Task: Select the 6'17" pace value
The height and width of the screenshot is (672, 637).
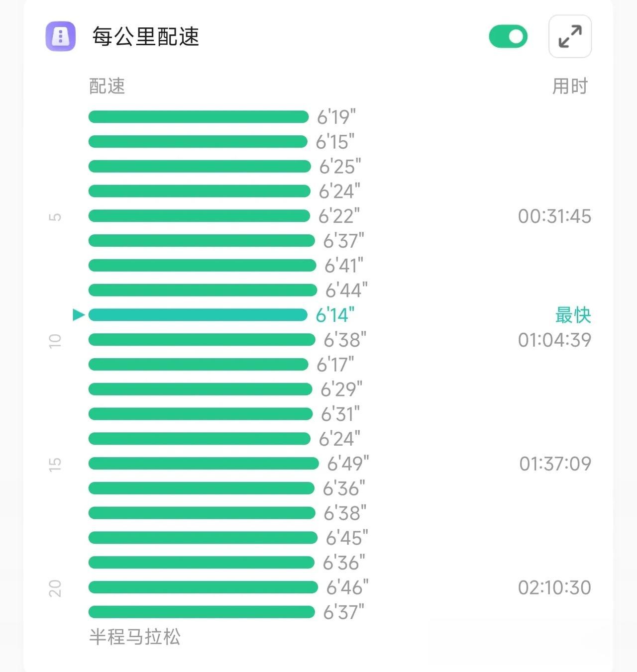Action: click(x=335, y=365)
